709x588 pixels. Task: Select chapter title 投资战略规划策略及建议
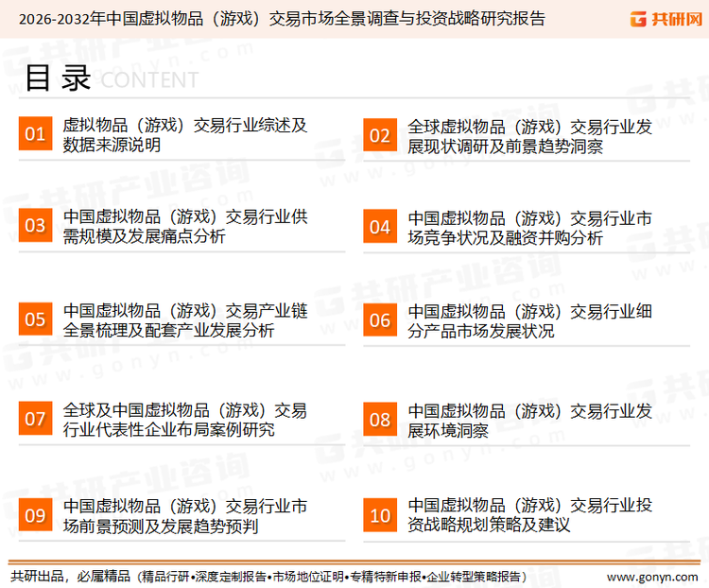tap(529, 514)
